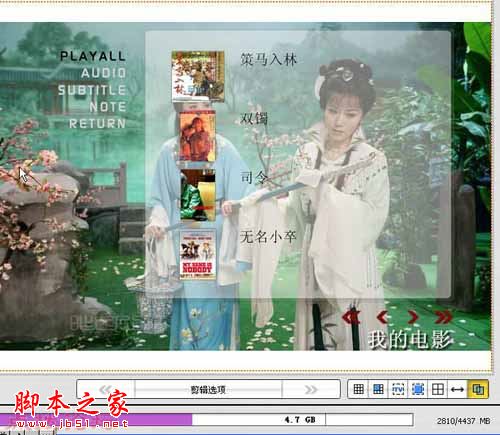Viewport: 500px width, 435px height.
Task: Click the blue snap-to-grid icon
Action: pos(378,389)
